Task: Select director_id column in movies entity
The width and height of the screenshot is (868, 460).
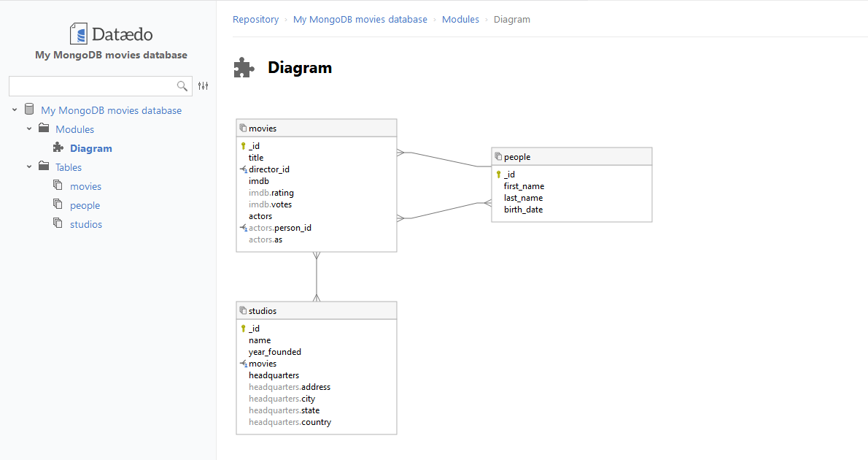Action: (x=268, y=169)
